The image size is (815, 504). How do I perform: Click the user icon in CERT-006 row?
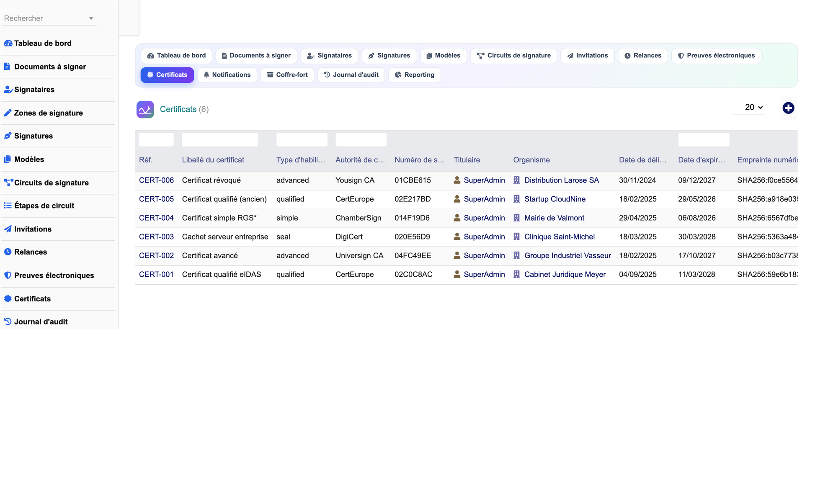click(457, 180)
